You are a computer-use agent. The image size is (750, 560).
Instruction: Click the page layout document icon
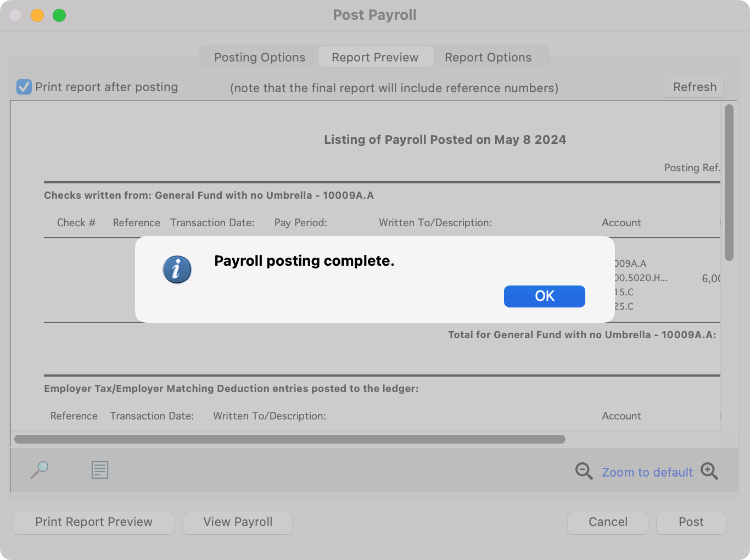coord(99,470)
